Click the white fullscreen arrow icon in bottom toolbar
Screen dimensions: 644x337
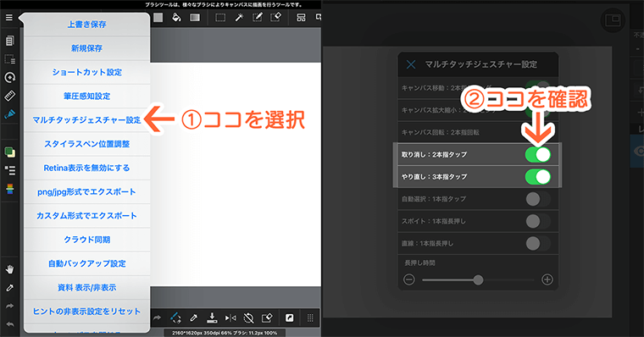pyautogui.click(x=290, y=318)
